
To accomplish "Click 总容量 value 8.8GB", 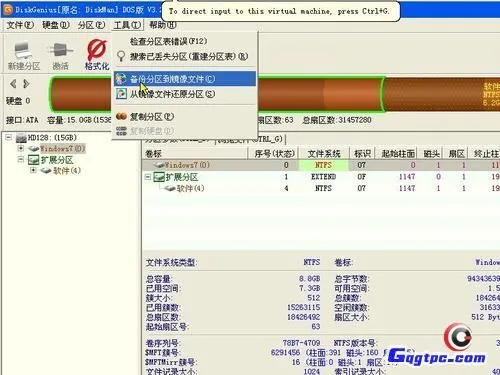I will (309, 279).
